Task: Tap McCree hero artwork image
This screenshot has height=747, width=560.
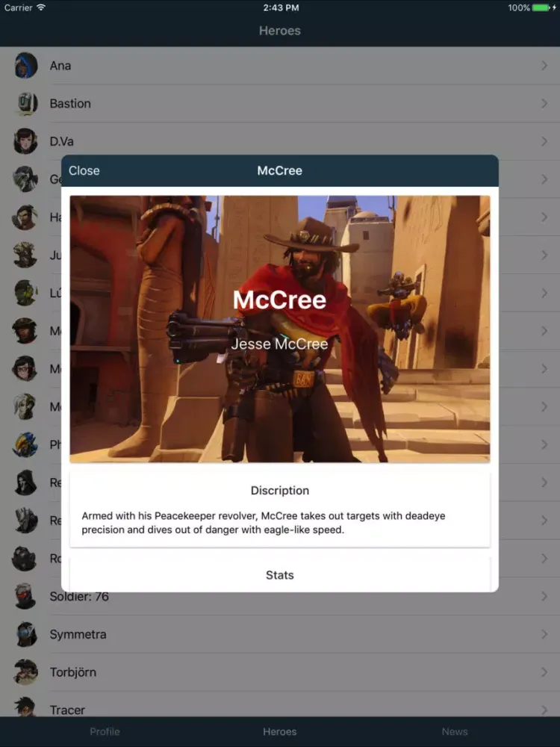Action: point(279,329)
